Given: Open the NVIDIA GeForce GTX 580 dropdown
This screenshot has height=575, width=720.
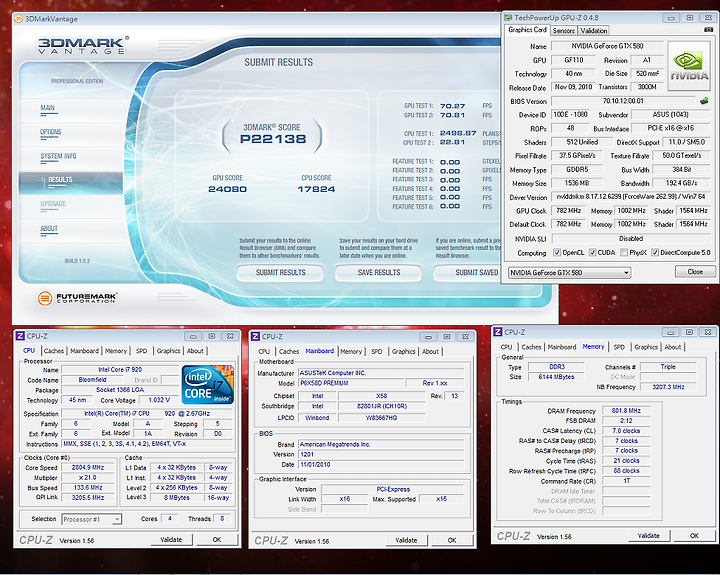Looking at the screenshot, I should [x=569, y=273].
